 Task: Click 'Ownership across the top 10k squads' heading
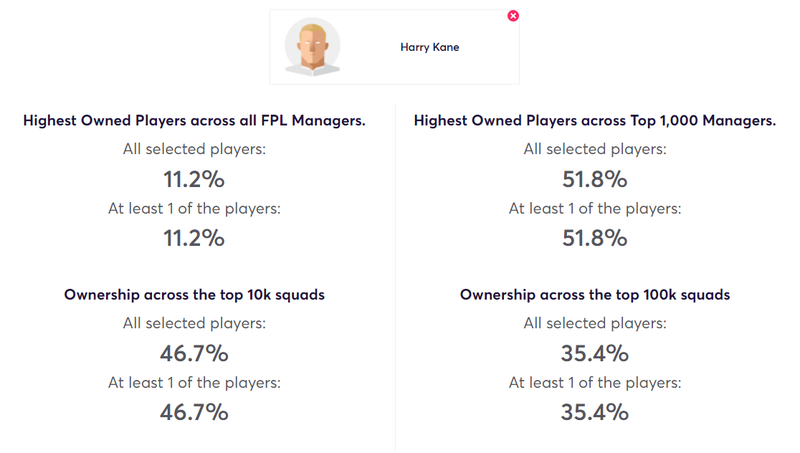pos(194,294)
